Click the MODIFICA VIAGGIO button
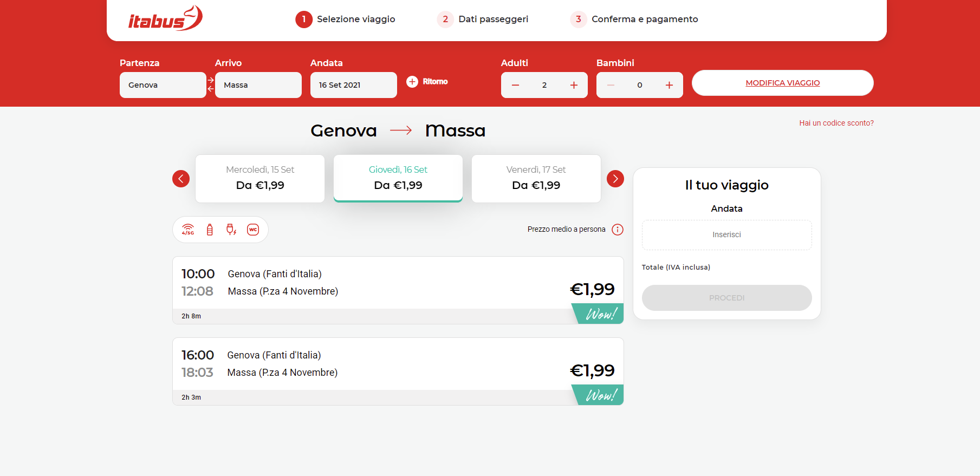Screen dimensions: 980x476 (x=782, y=83)
